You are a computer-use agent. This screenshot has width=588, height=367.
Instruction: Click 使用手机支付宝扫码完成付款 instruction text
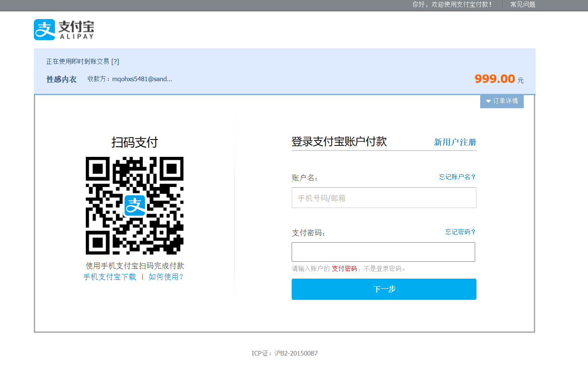tap(135, 266)
